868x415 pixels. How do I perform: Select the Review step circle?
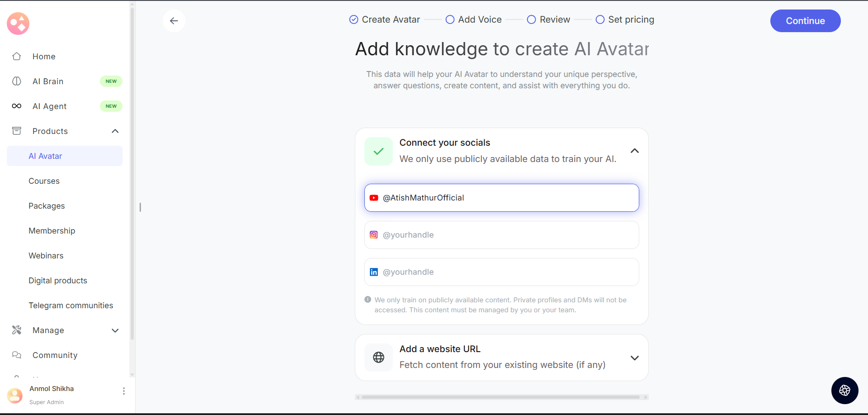click(532, 20)
